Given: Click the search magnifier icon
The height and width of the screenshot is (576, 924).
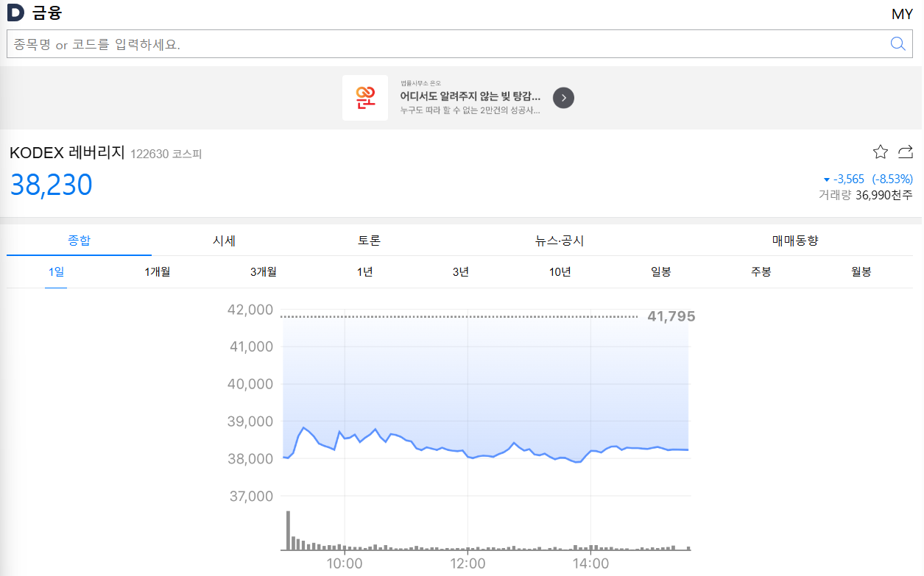Looking at the screenshot, I should 897,43.
